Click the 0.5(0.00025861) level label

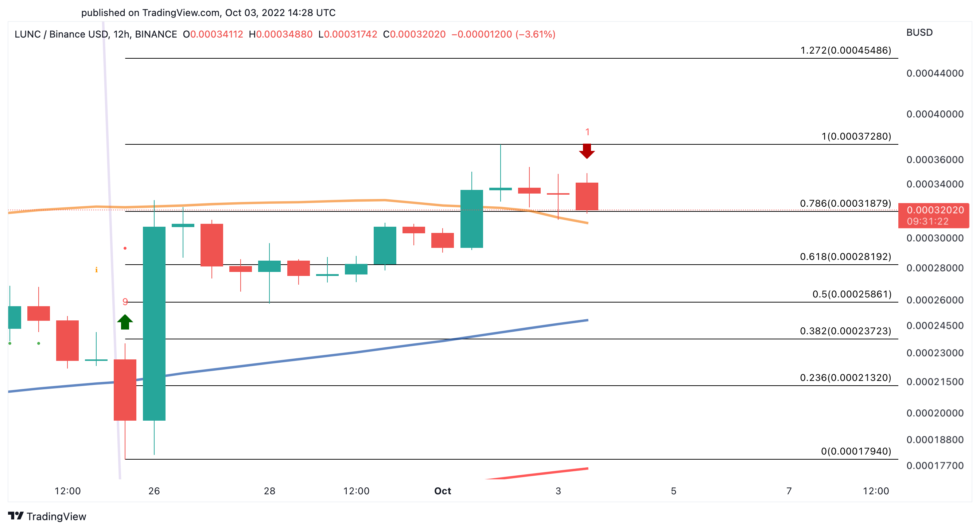pos(851,294)
